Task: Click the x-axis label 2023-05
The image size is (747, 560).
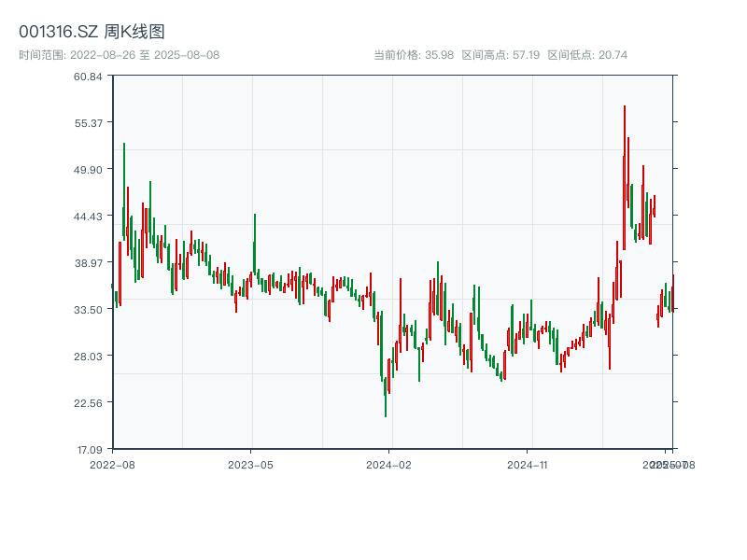Action: click(x=250, y=465)
